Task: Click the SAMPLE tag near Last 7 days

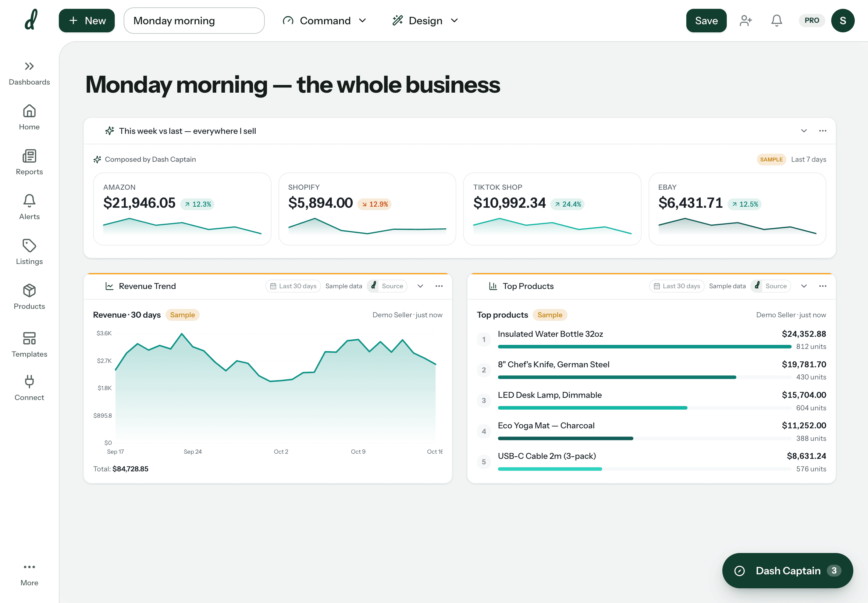Action: coord(771,160)
